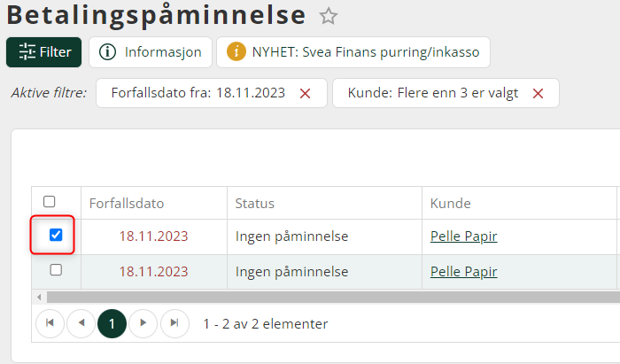Open the Informasjon button
Image resolution: width=620 pixels, height=364 pixels.
(151, 52)
